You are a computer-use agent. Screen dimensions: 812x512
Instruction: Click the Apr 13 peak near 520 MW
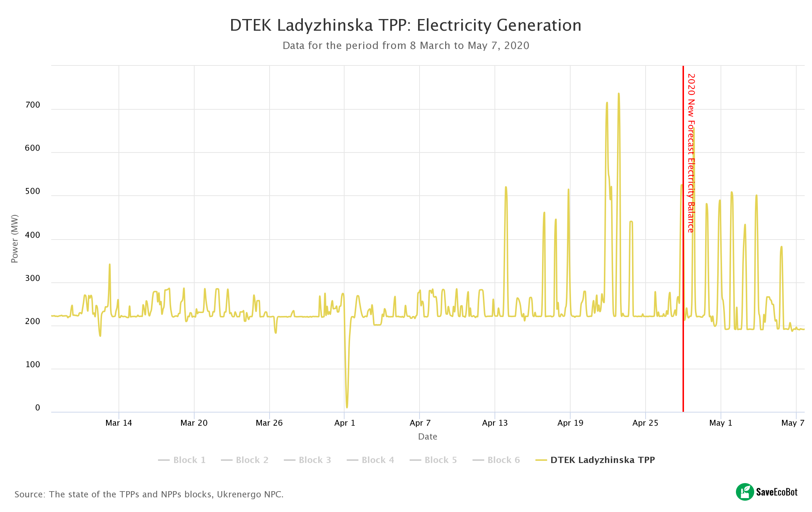point(506,187)
